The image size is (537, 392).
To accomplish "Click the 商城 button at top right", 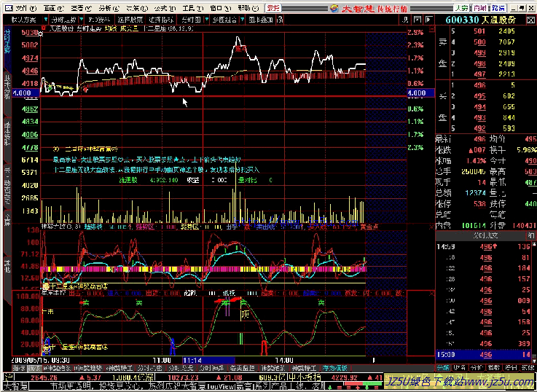I will [479, 8].
